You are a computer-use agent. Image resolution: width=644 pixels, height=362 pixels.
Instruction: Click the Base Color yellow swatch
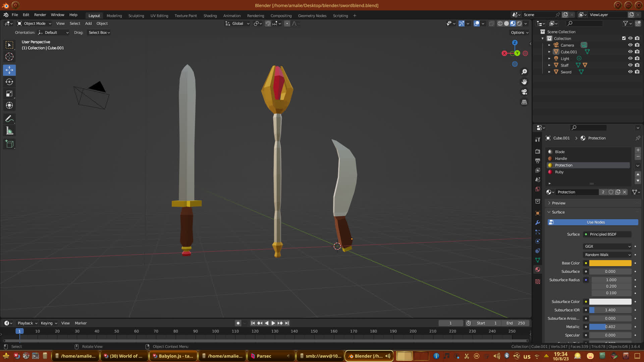click(610, 263)
